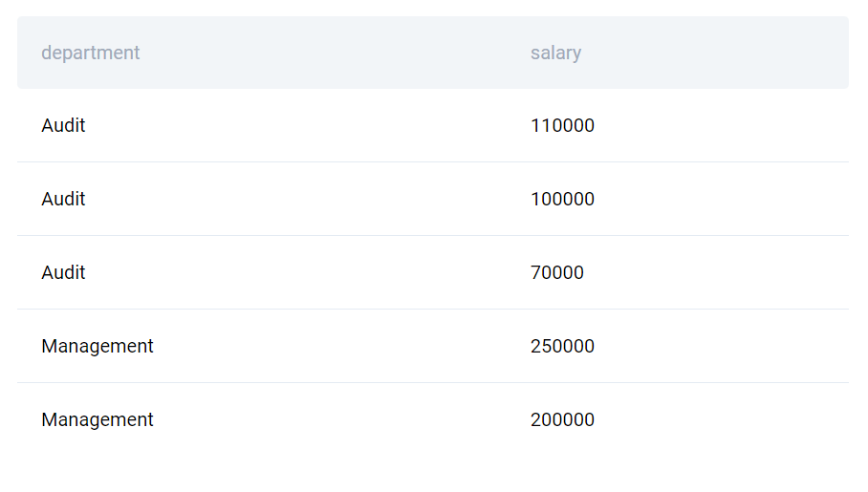Select the Management cell beside 200000

pos(98,420)
